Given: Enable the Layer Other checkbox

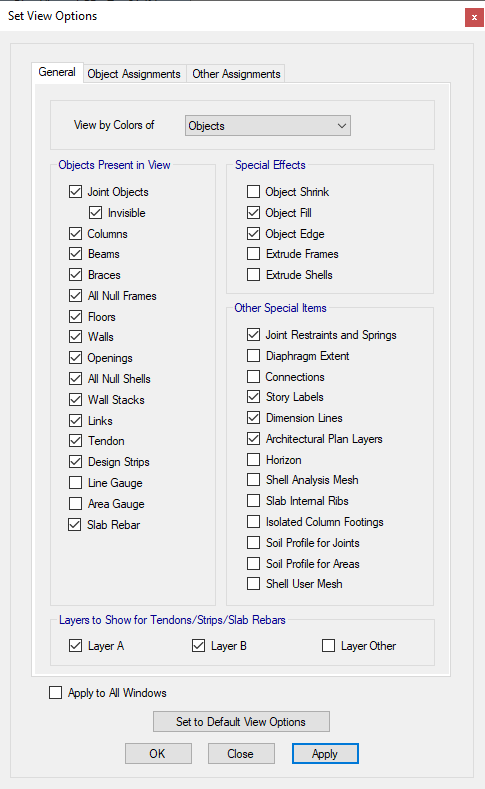Looking at the screenshot, I should 329,646.
